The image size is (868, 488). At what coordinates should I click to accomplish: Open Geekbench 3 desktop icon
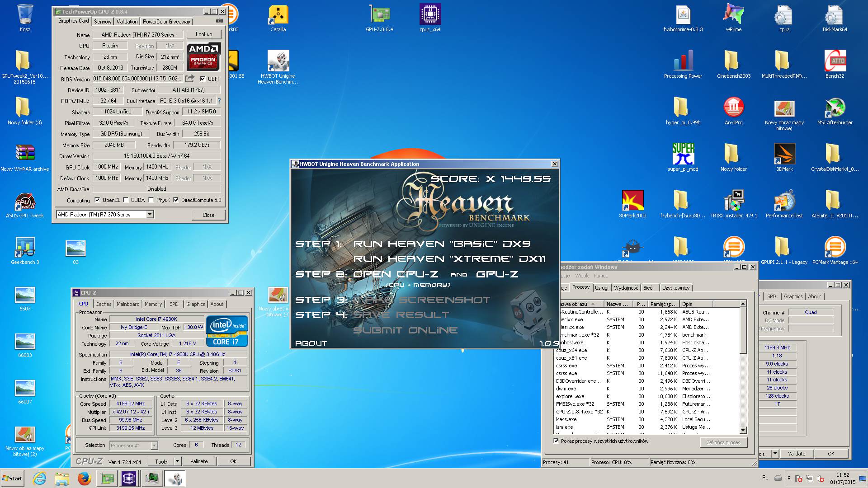pyautogui.click(x=25, y=251)
